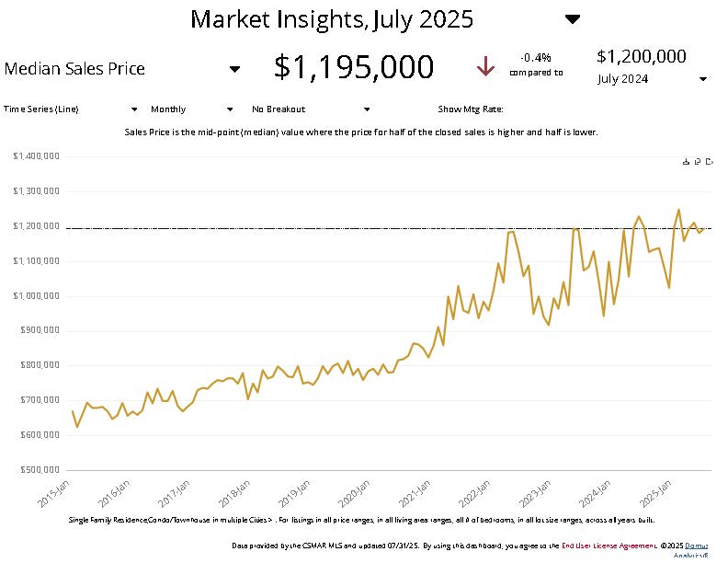Open the Time Series (Line) chart type menu
The image size is (728, 563).
click(134, 109)
